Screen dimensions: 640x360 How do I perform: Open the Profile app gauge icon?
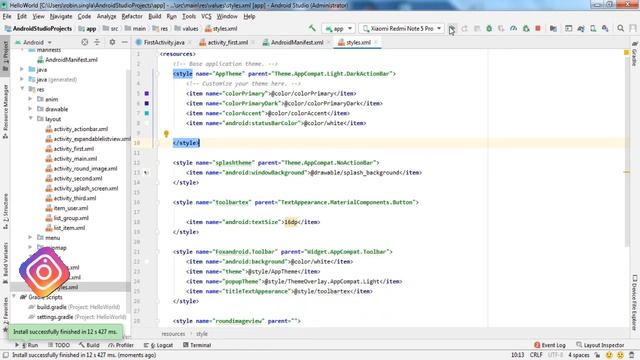[x=513, y=29]
